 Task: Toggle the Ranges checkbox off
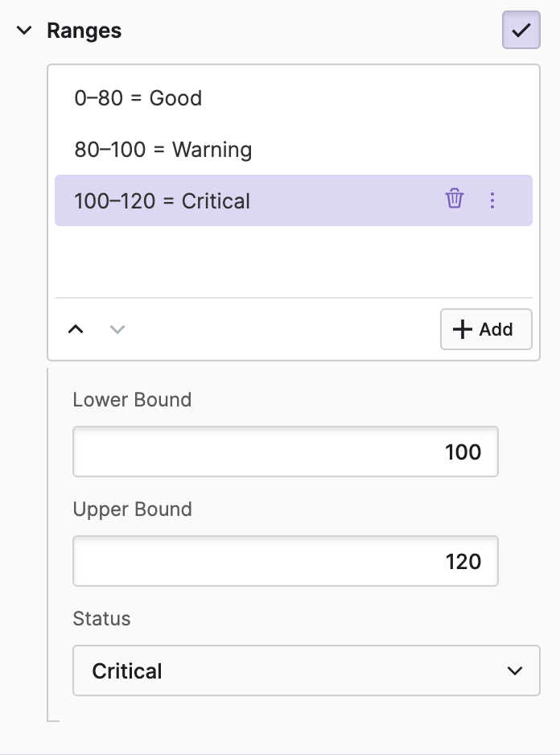pos(521,31)
